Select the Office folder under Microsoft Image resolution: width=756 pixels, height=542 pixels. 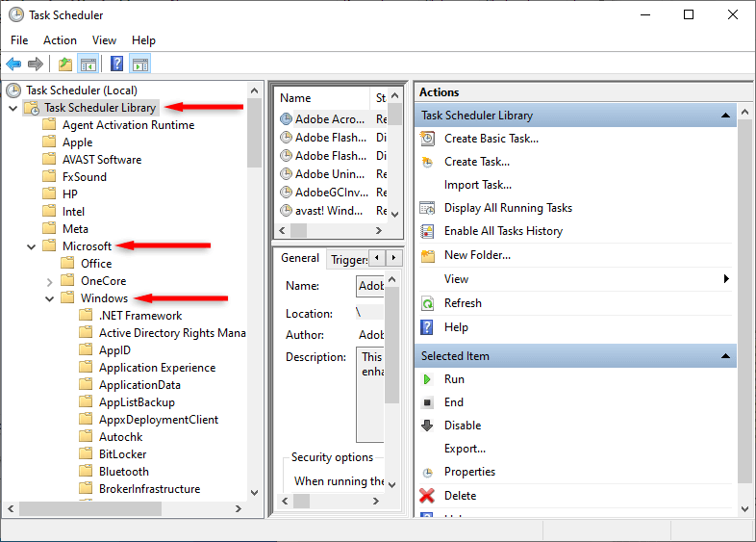pyautogui.click(x=96, y=264)
